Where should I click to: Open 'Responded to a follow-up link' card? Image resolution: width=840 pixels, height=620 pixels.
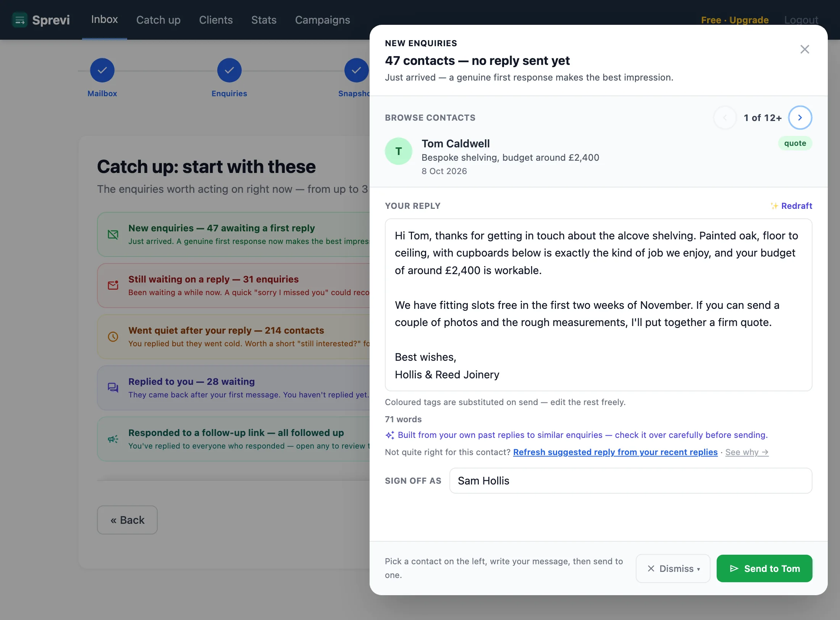coord(234,439)
